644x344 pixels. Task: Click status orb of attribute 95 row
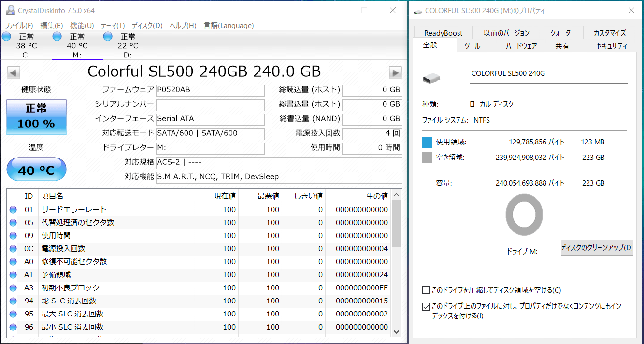coord(13,314)
